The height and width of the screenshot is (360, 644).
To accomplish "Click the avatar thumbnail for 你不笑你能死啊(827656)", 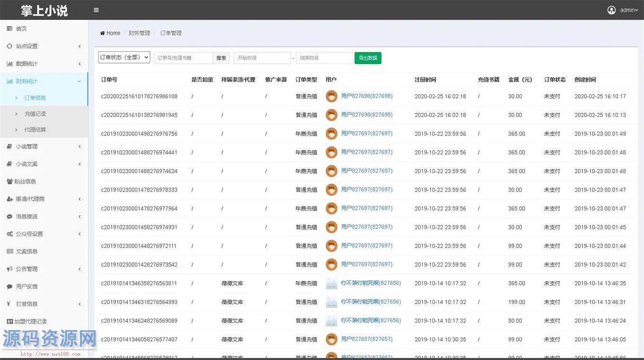I will click(331, 283).
